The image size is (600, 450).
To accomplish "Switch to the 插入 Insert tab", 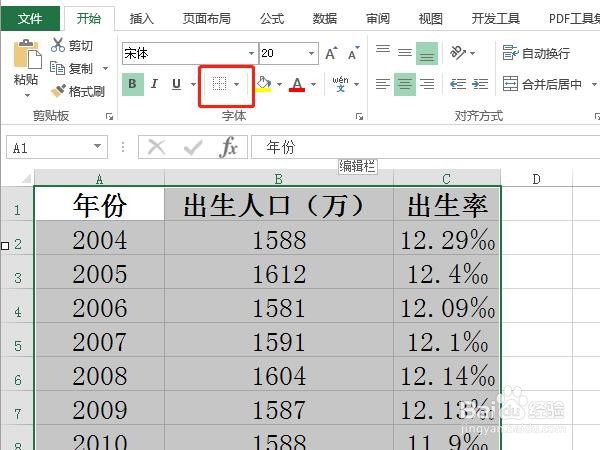I will pos(142,18).
